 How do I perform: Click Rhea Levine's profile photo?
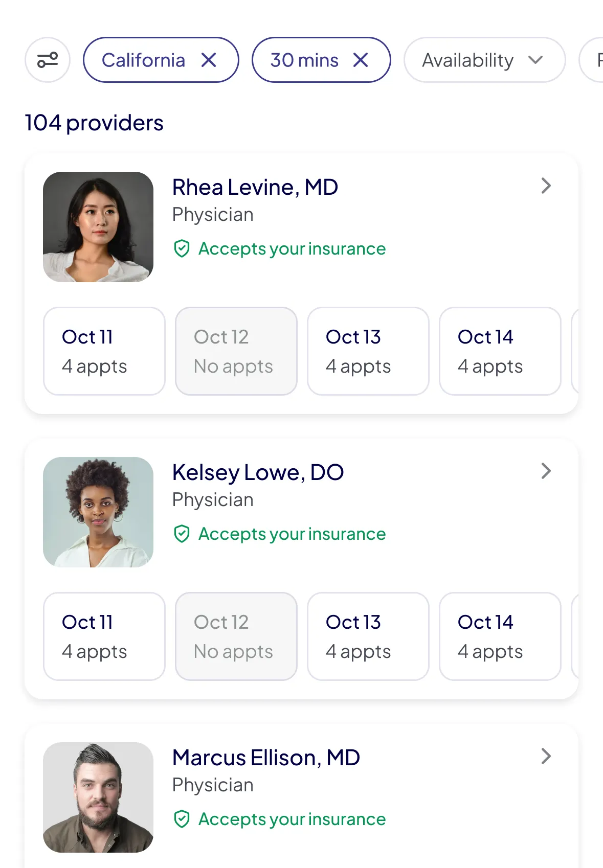98,227
